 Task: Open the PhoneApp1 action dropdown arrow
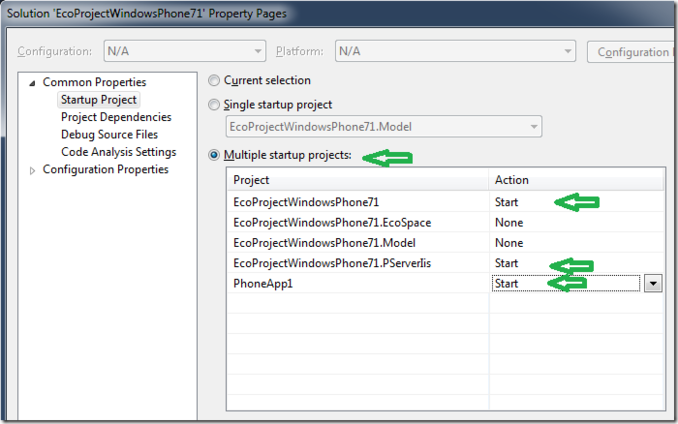click(x=653, y=284)
